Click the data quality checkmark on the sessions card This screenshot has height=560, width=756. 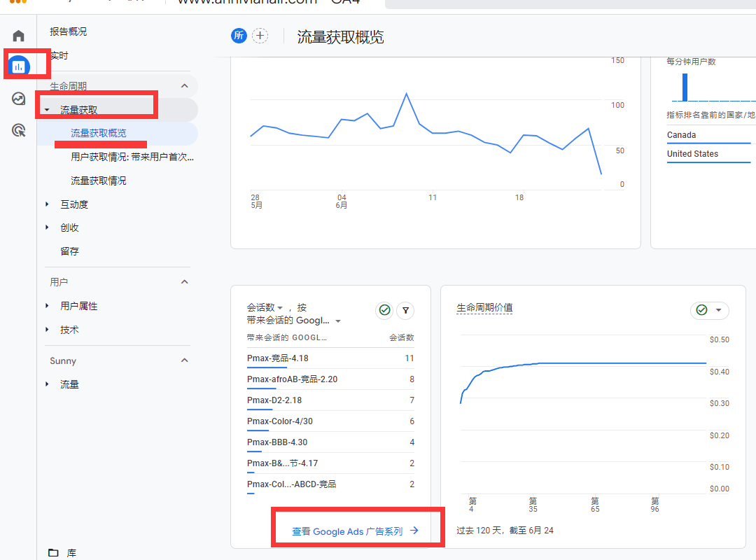384,310
